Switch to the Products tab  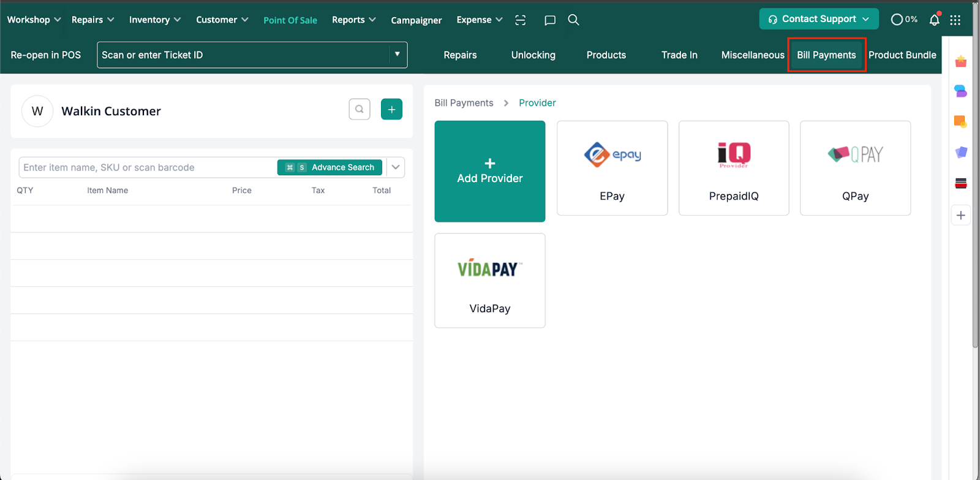point(606,55)
